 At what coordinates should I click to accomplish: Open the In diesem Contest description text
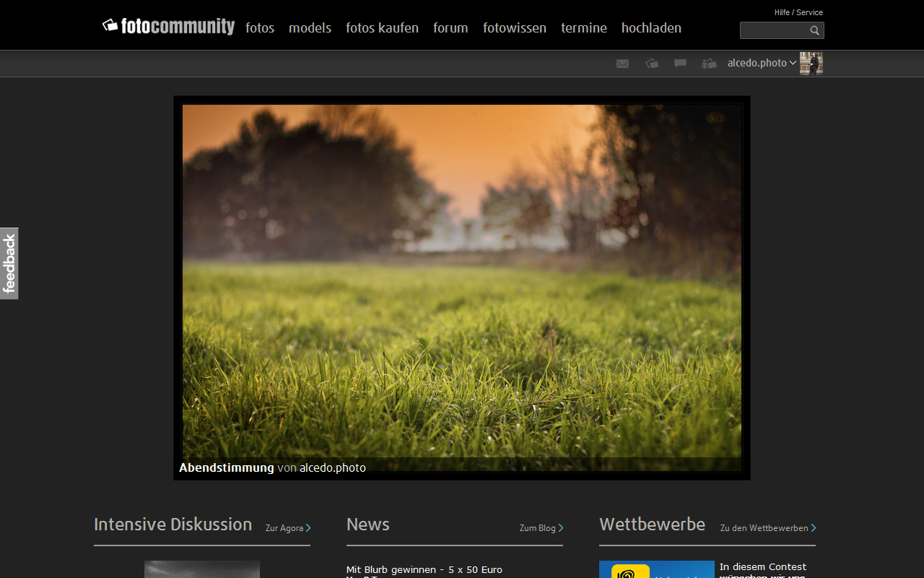click(763, 571)
